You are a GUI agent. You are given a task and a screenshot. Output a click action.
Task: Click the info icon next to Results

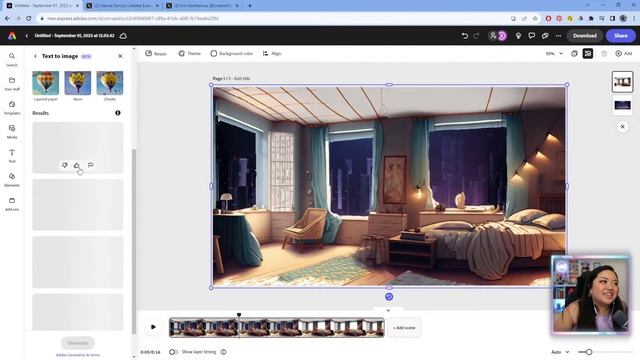(x=118, y=113)
